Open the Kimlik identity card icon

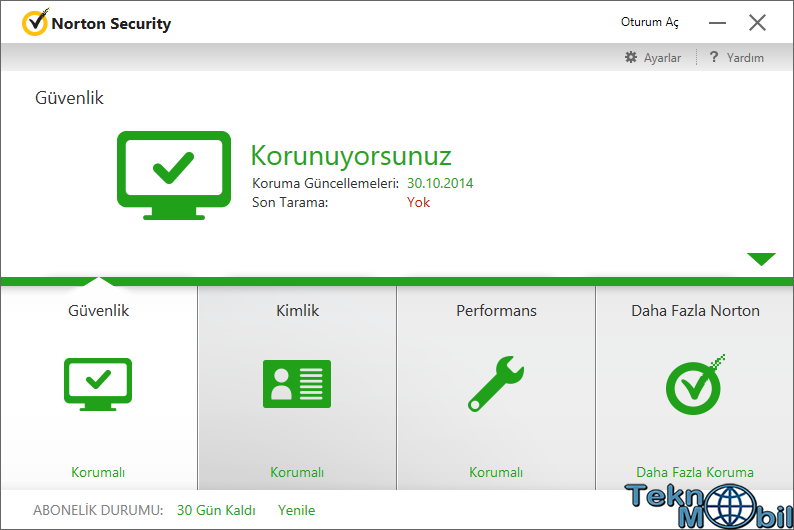297,384
